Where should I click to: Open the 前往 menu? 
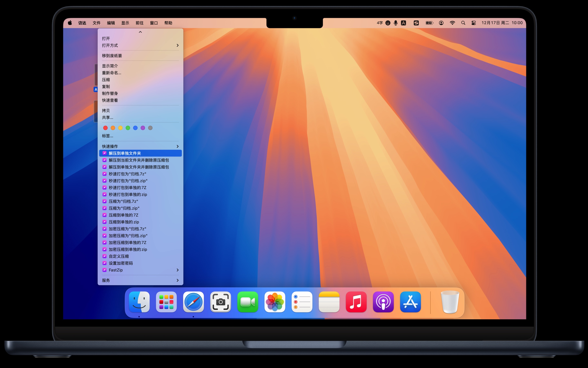coord(139,23)
